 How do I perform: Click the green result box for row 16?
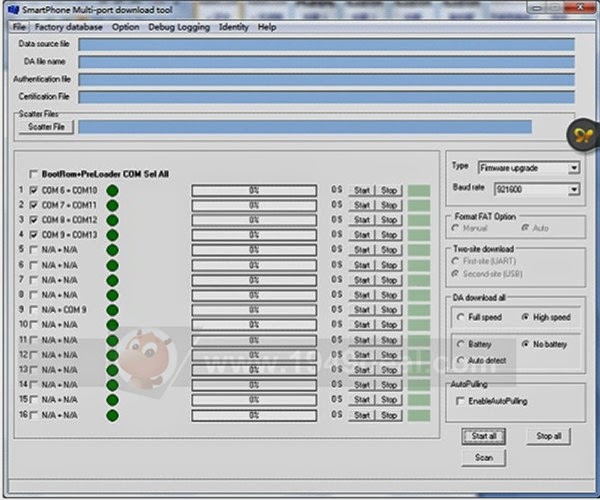click(x=419, y=415)
